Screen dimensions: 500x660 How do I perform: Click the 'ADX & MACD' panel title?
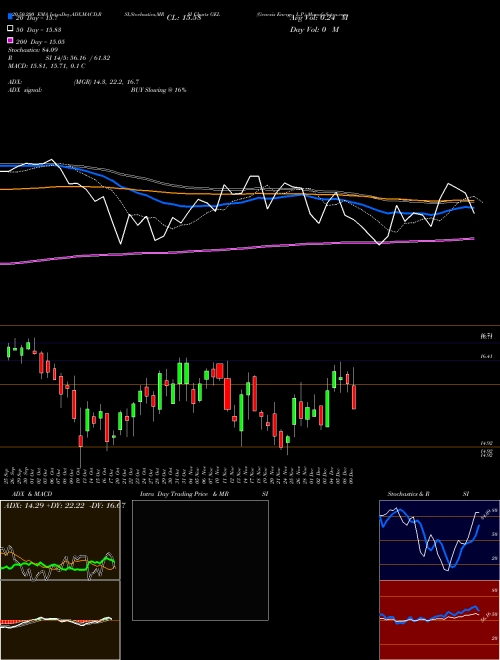click(x=32, y=494)
